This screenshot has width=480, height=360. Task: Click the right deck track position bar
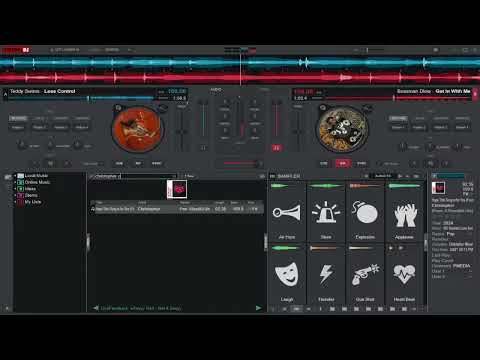pyautogui.click(x=398, y=98)
